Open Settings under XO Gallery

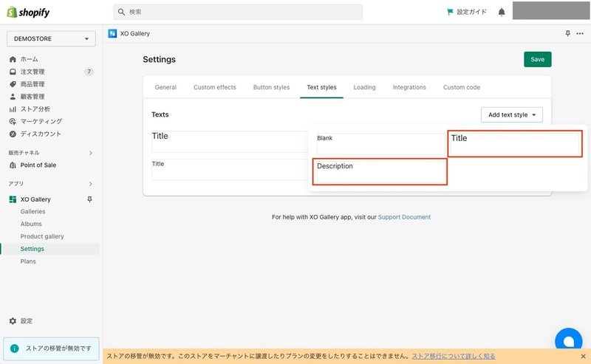coord(32,249)
